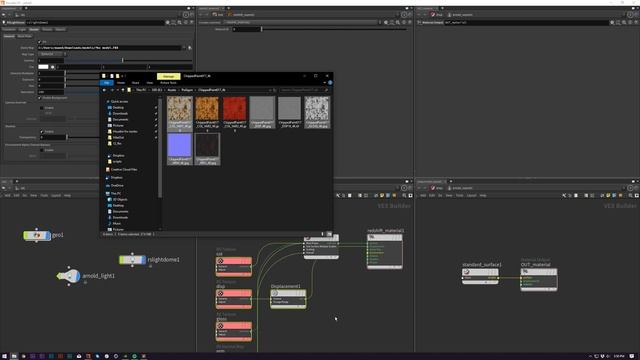
Task: Open the Explorer Share tab
Action: [136, 83]
